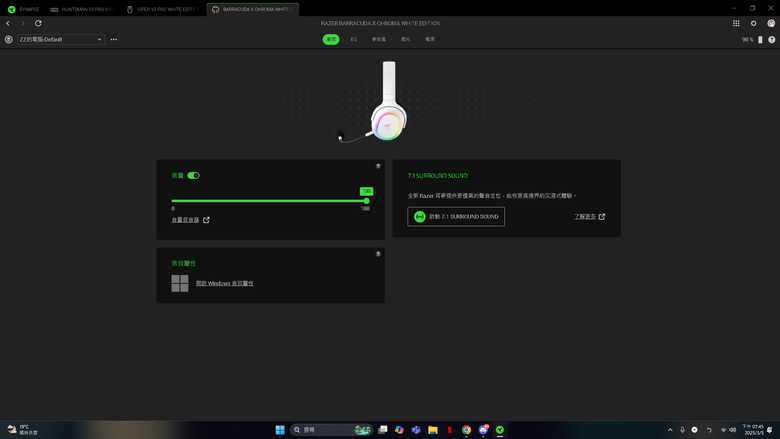Screen dimensions: 780x439
Task: Open Netflix from the taskbar
Action: coord(449,430)
